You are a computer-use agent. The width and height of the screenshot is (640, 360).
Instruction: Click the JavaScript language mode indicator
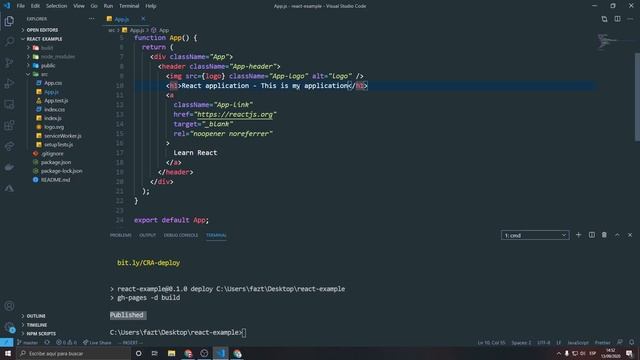click(x=578, y=342)
